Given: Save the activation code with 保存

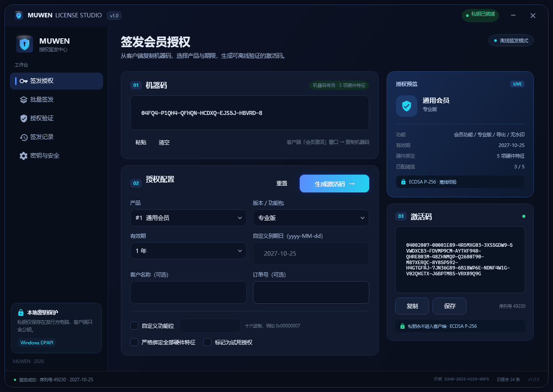Looking at the screenshot, I should [450, 306].
